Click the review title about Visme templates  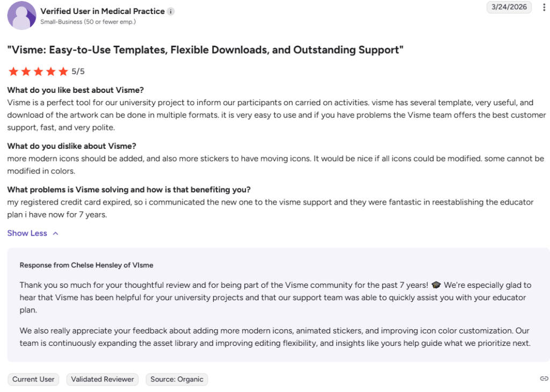[205, 50]
